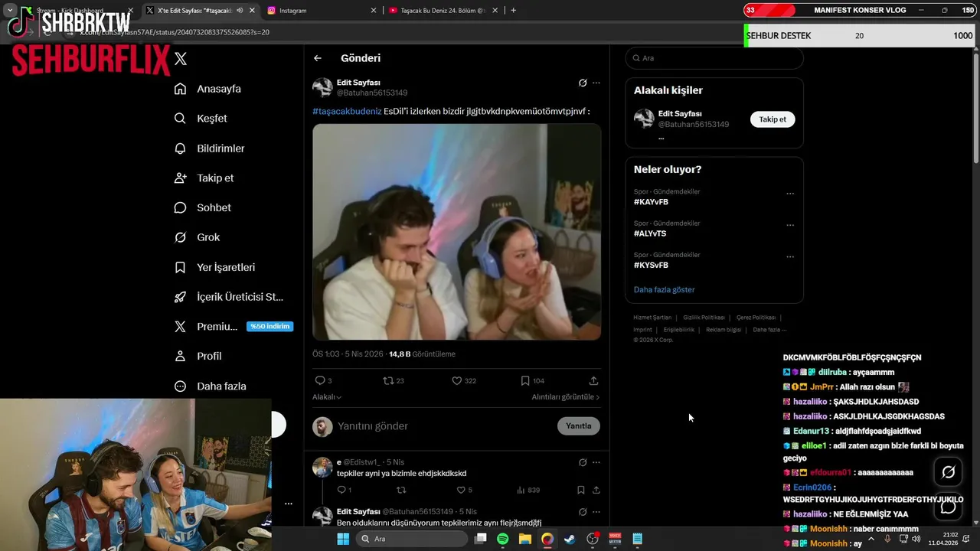Open File Explorer from the taskbar
Screen dimensions: 980x551
[525, 539]
